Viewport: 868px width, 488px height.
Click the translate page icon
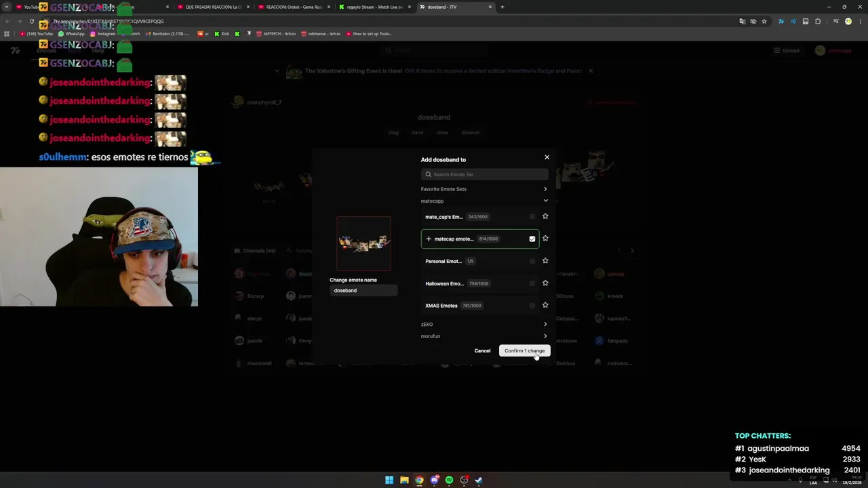tap(743, 21)
